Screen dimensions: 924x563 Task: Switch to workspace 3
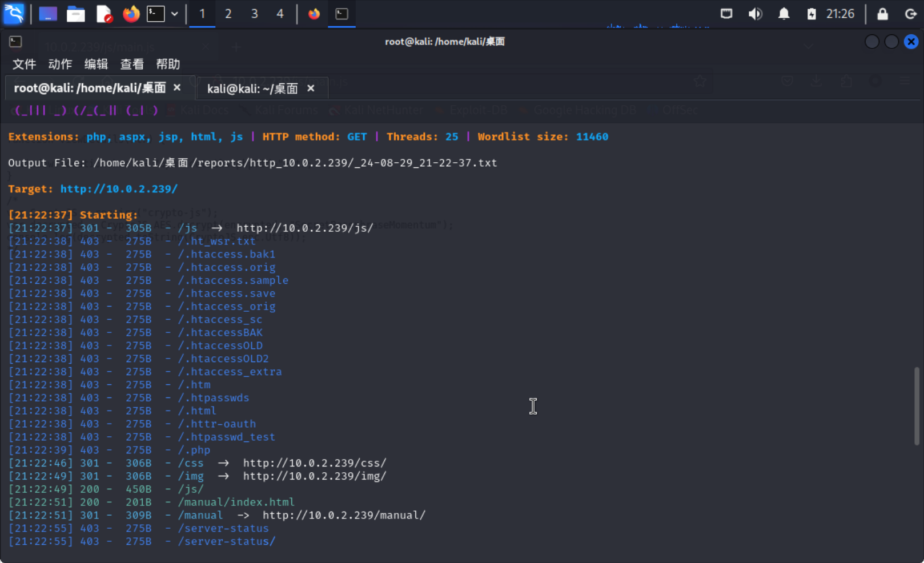coord(254,14)
